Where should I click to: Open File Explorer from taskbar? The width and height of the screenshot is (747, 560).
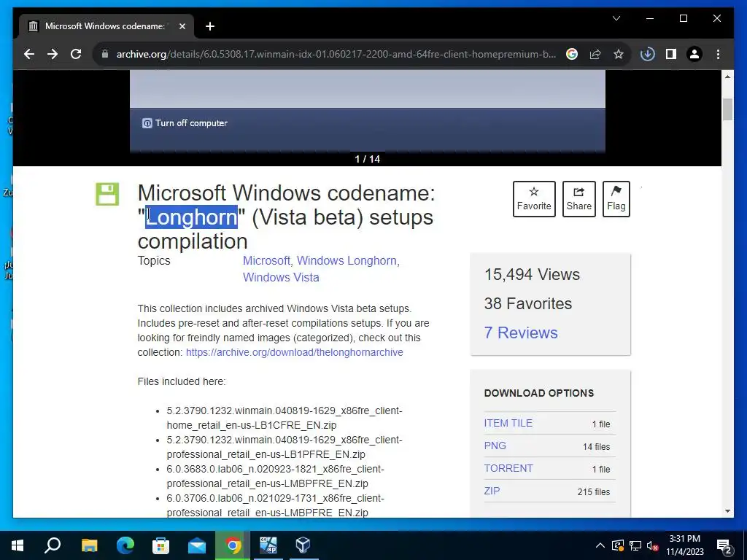[89, 545]
